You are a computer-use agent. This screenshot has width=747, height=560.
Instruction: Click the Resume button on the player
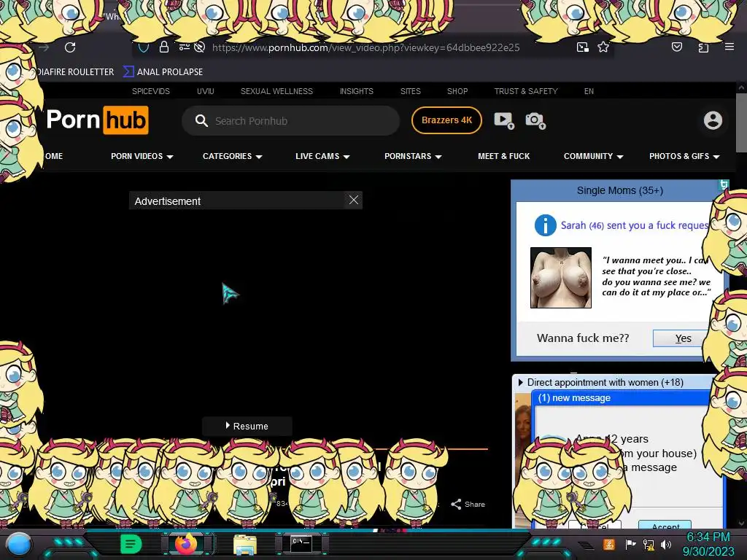247,426
